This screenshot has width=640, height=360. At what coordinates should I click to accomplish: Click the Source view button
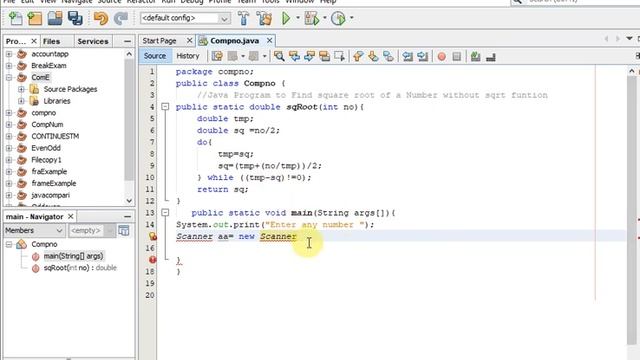[x=155, y=56]
